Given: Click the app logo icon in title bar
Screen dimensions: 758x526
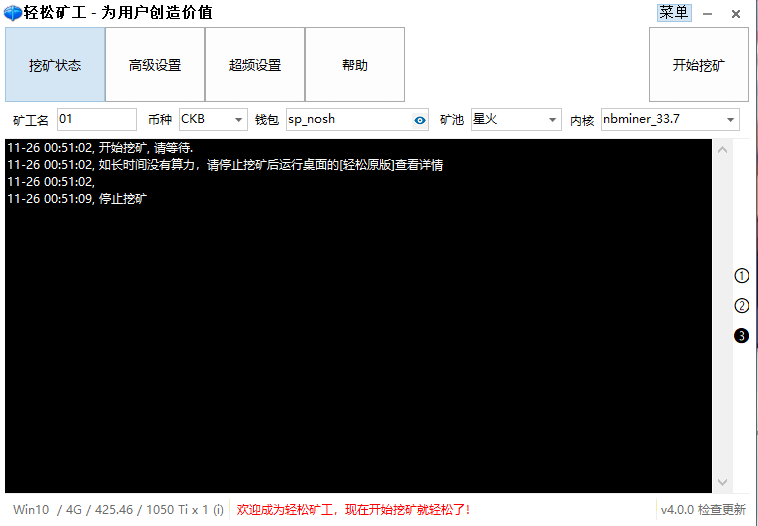Looking at the screenshot, I should pyautogui.click(x=12, y=13).
